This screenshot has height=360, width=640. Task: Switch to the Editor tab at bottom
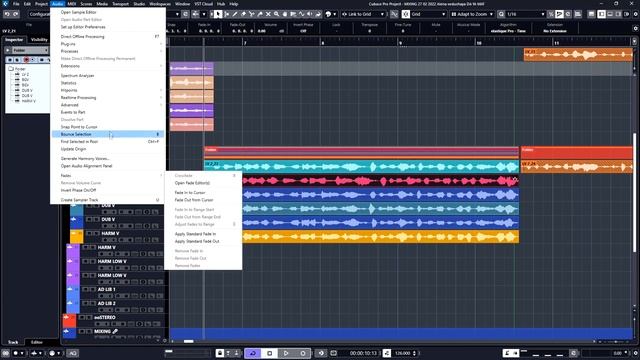tap(37, 342)
